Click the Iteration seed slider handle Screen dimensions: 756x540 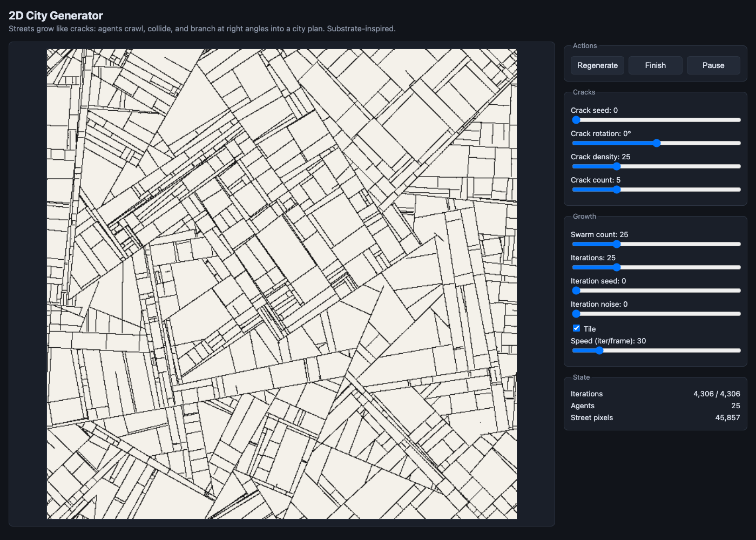[x=576, y=291]
